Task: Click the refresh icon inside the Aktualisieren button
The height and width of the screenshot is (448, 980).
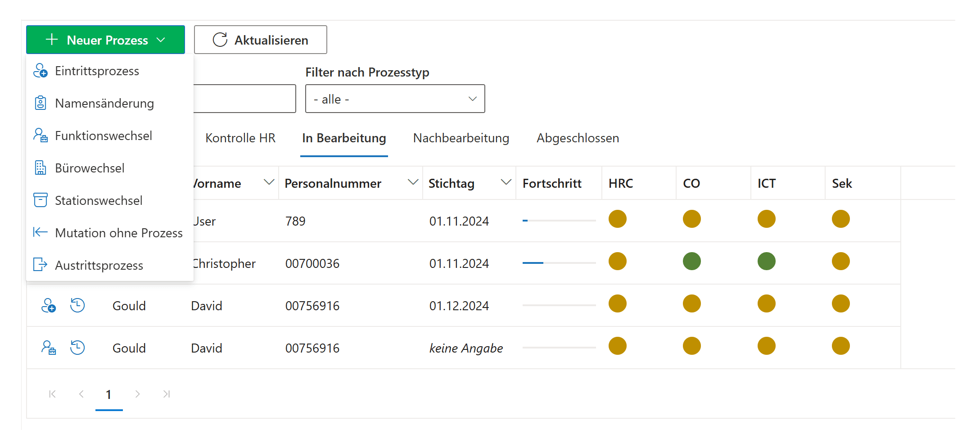Action: [x=219, y=40]
